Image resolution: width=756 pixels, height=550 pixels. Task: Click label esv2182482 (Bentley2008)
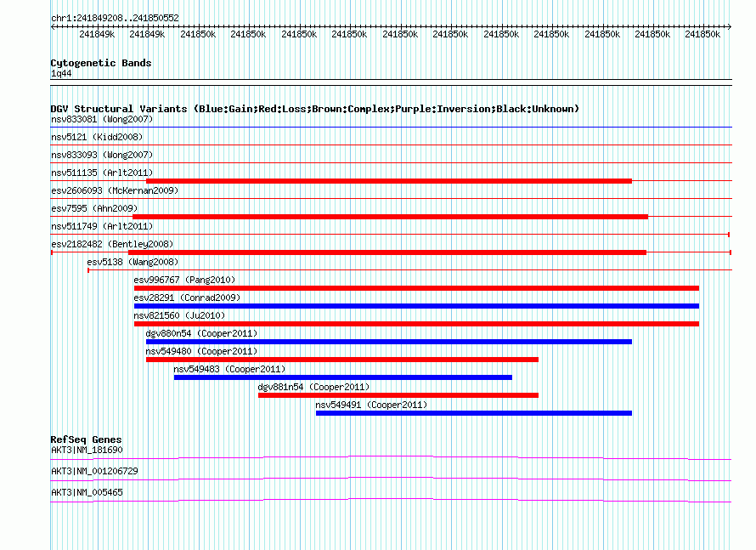click(112, 244)
